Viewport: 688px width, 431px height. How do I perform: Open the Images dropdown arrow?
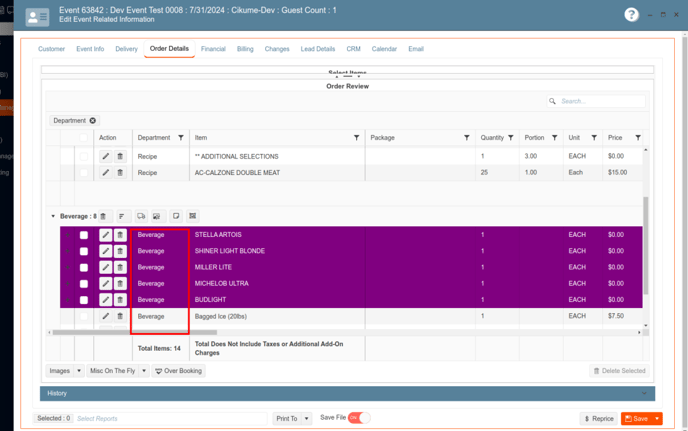coord(79,371)
